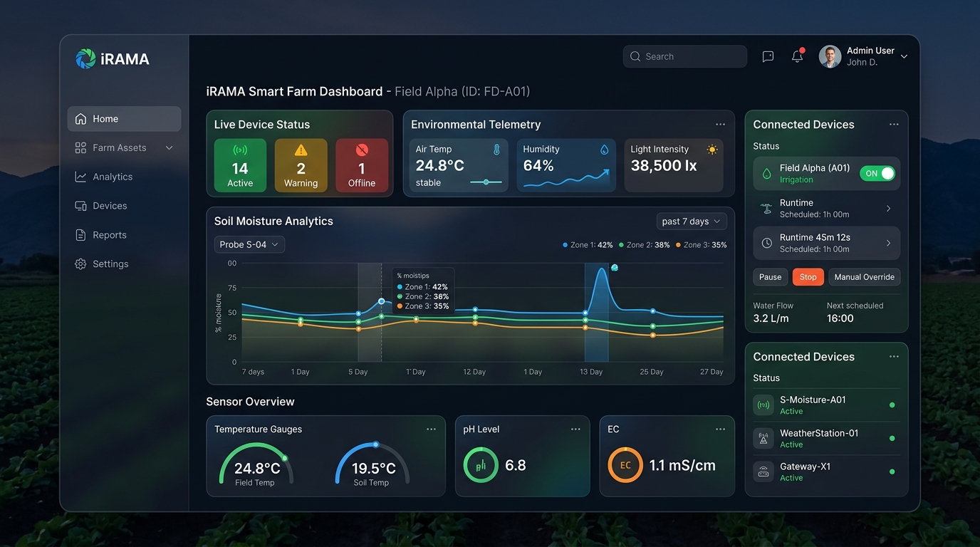Open Farm Assets in the sidebar
Viewport: 980px width, 547px height.
pyautogui.click(x=124, y=147)
